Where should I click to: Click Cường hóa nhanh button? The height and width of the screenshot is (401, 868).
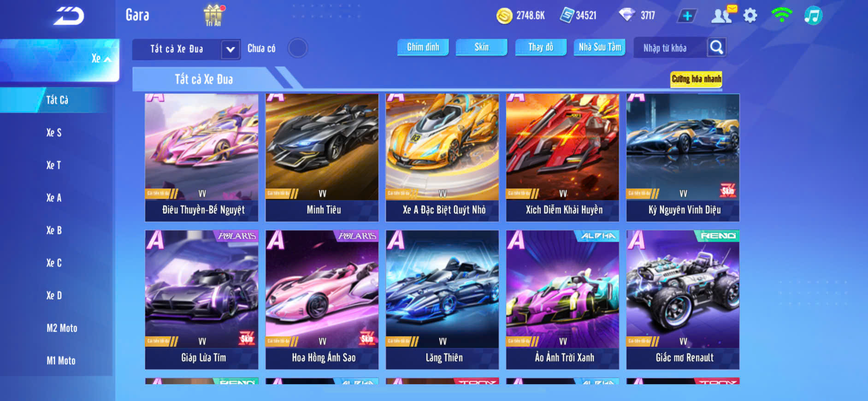click(696, 79)
